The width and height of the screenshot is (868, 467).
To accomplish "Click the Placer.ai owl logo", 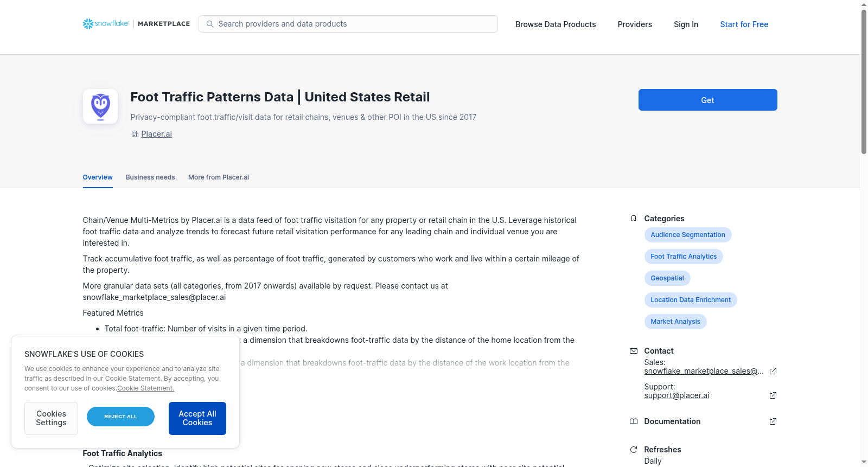I will [x=100, y=106].
